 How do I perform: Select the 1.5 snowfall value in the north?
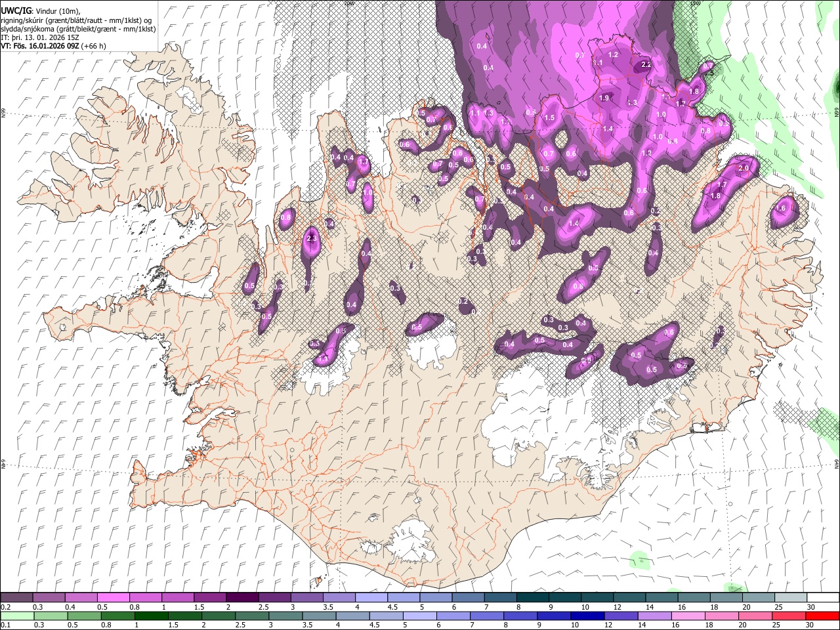550,118
